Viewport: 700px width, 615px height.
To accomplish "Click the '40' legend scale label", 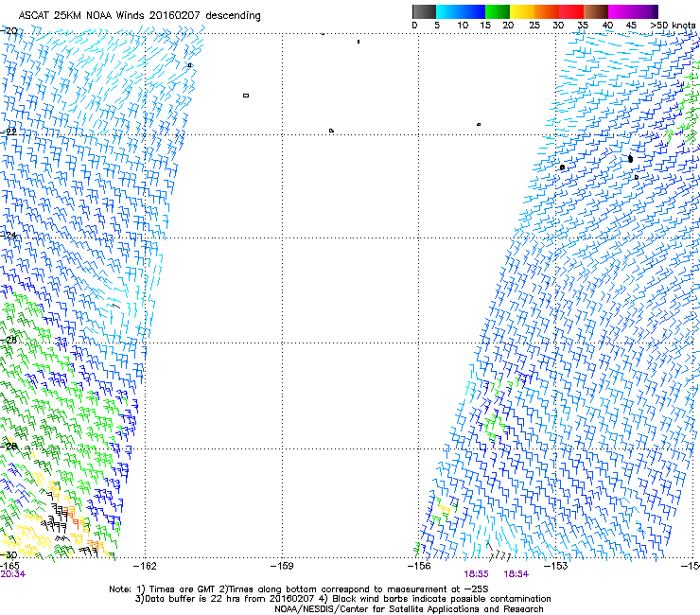I will (x=607, y=25).
